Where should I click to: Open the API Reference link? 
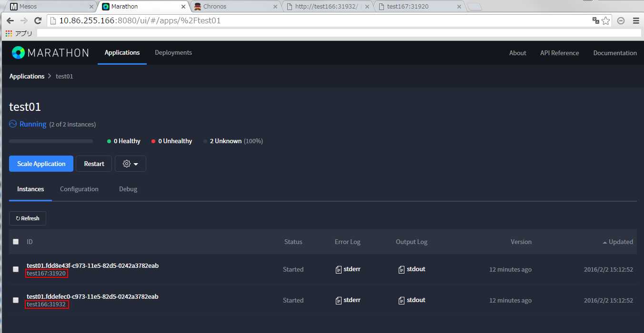click(x=560, y=53)
